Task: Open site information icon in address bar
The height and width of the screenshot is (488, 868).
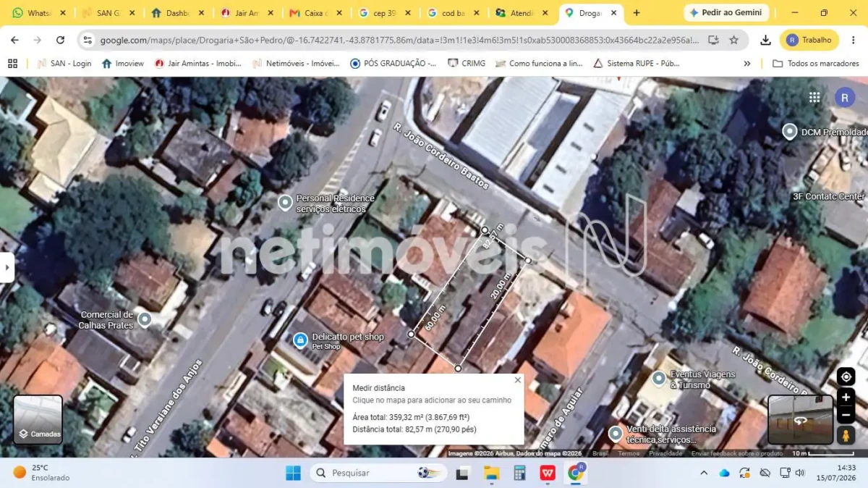Action: [x=88, y=40]
